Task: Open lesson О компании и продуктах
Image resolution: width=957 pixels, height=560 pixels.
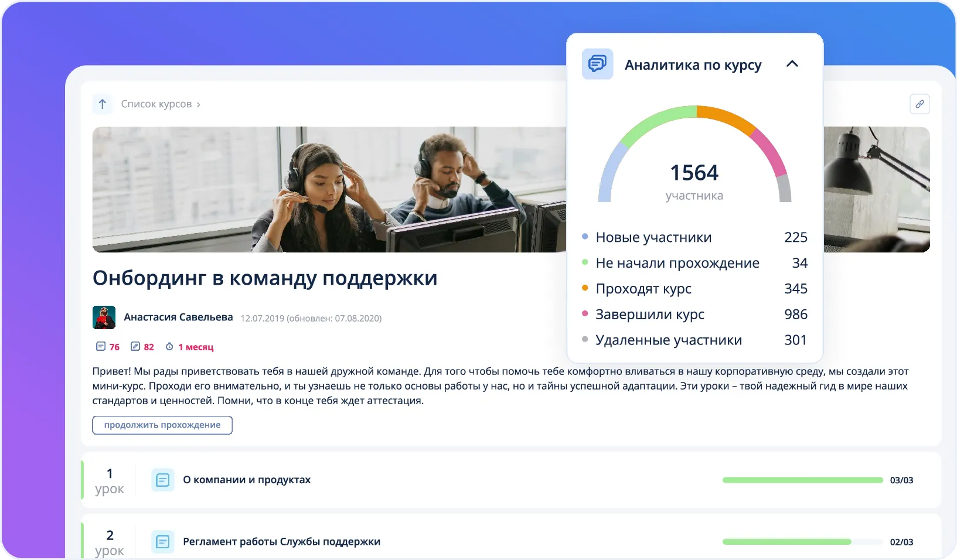Action: [x=247, y=480]
